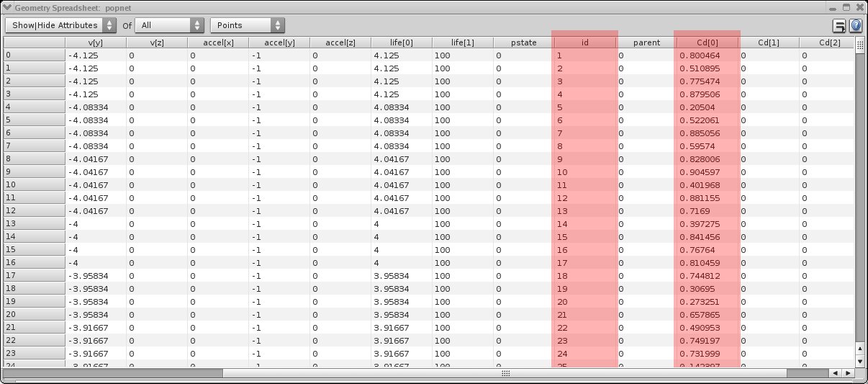
Task: Click the Cd[0] column header
Action: (x=707, y=43)
